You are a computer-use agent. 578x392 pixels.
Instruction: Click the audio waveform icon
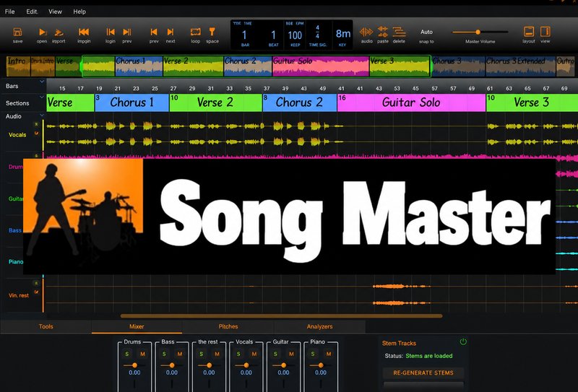pos(366,32)
